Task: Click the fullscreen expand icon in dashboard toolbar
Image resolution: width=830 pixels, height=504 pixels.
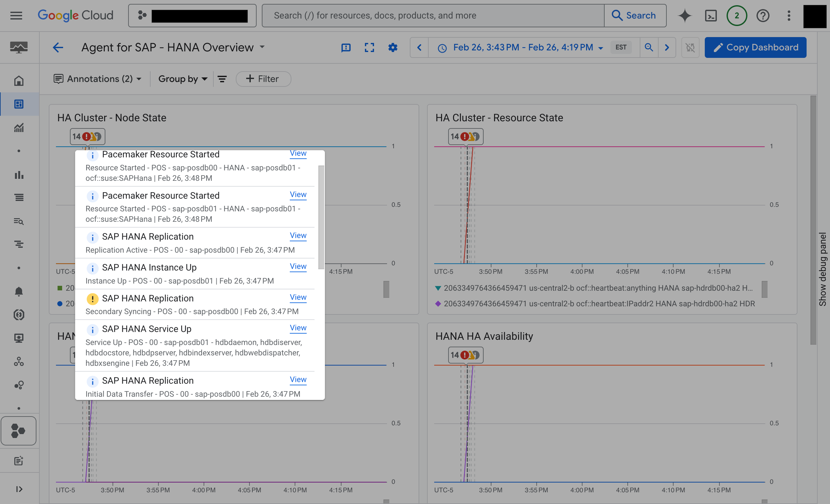Action: [x=369, y=47]
